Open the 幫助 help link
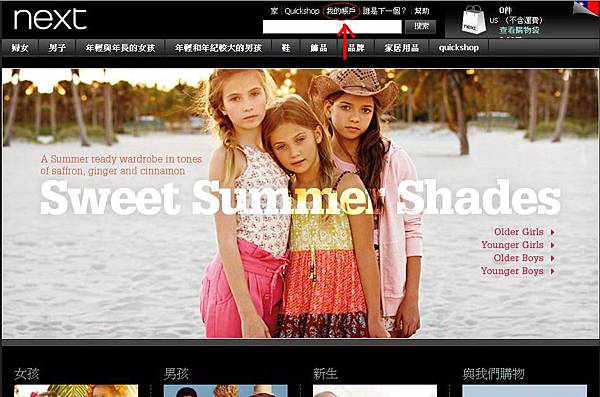 click(422, 11)
